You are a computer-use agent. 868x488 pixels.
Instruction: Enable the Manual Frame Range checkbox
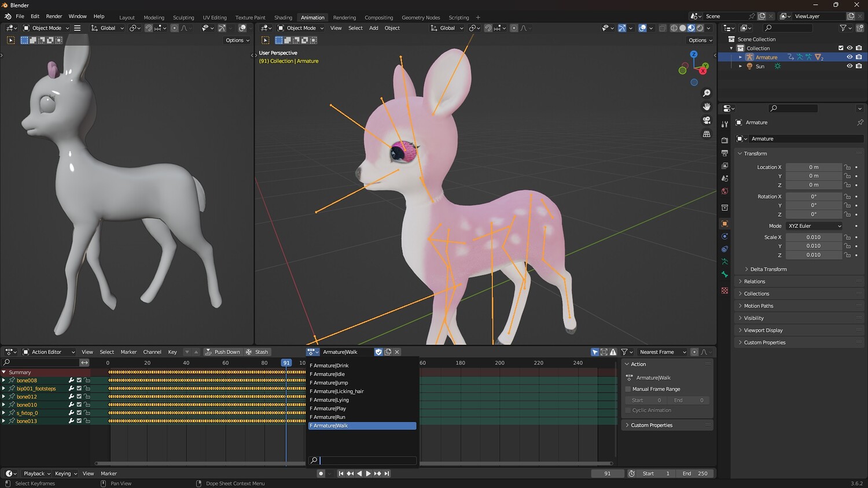pos(628,389)
